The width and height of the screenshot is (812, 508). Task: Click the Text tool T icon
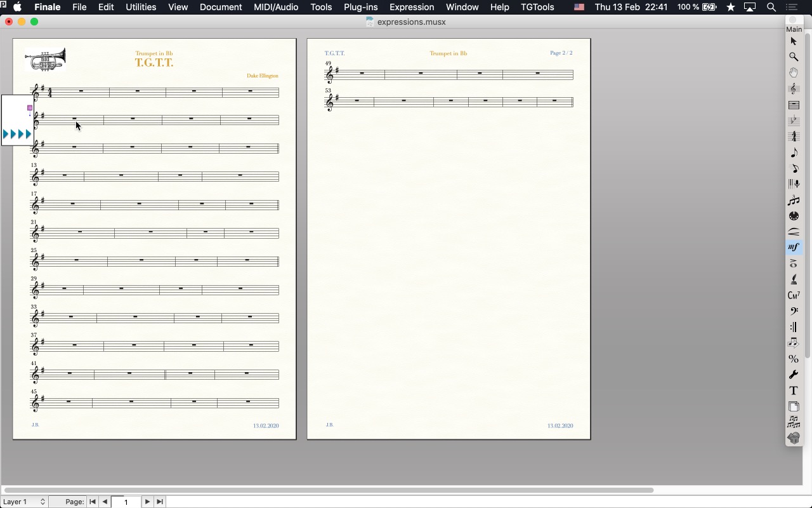coord(794,391)
